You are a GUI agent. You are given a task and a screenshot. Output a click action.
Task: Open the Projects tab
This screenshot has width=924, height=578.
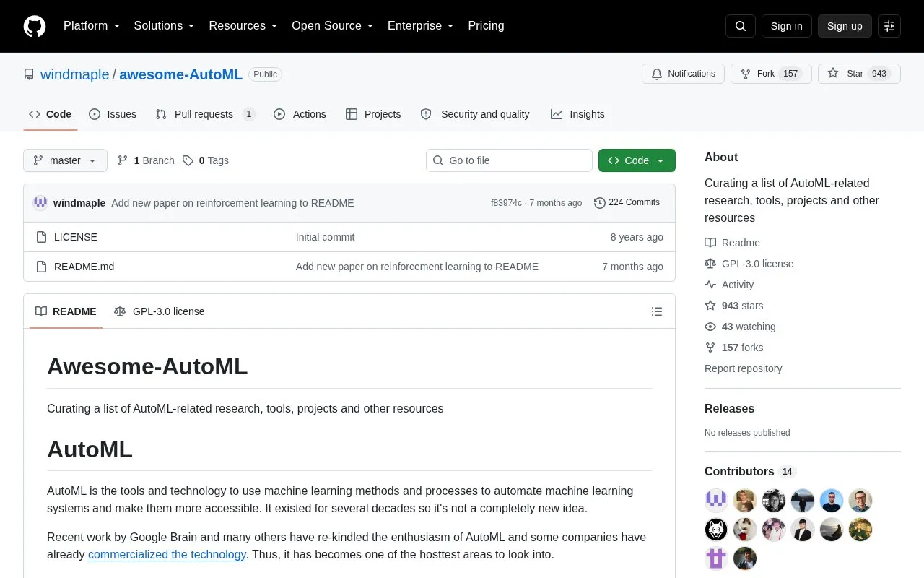(373, 114)
